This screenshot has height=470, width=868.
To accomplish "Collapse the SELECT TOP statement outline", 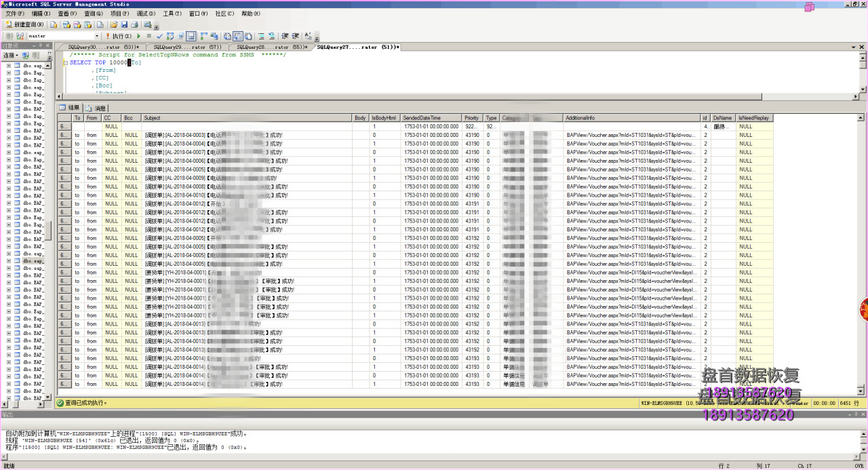I will tap(66, 62).
